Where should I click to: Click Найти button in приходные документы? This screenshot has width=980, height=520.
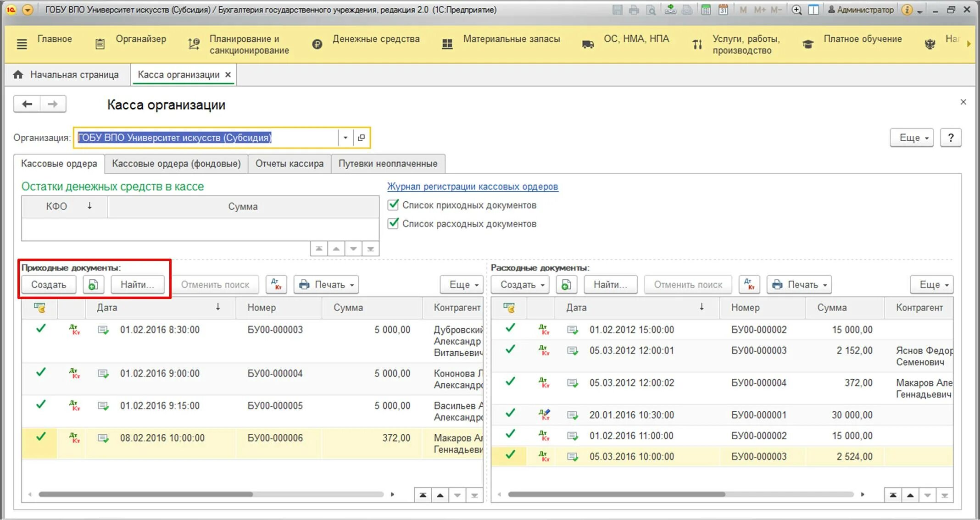click(x=137, y=284)
